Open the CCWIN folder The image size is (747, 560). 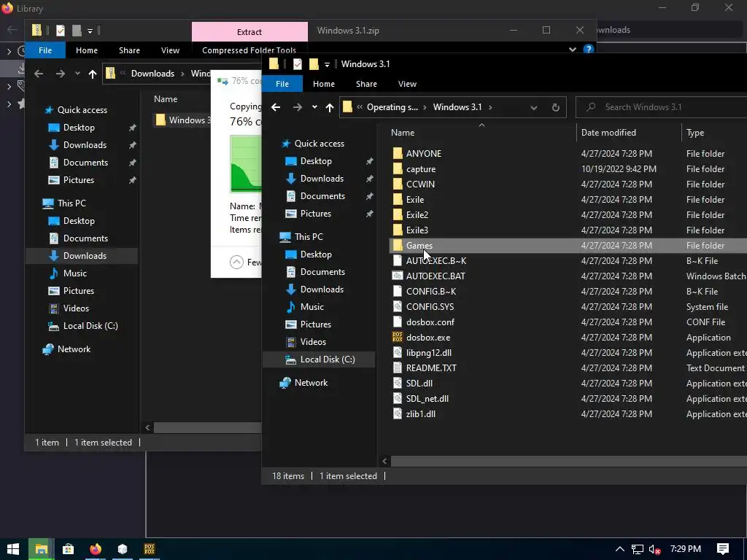(420, 184)
